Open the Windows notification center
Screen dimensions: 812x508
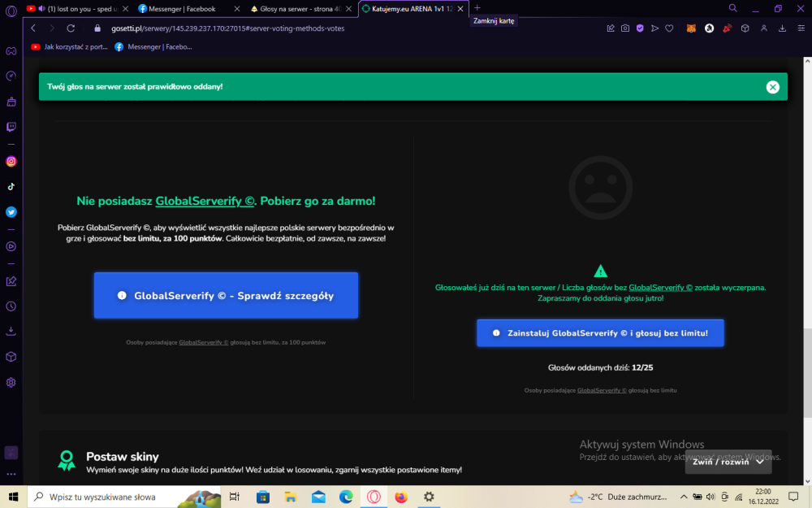[x=793, y=497]
